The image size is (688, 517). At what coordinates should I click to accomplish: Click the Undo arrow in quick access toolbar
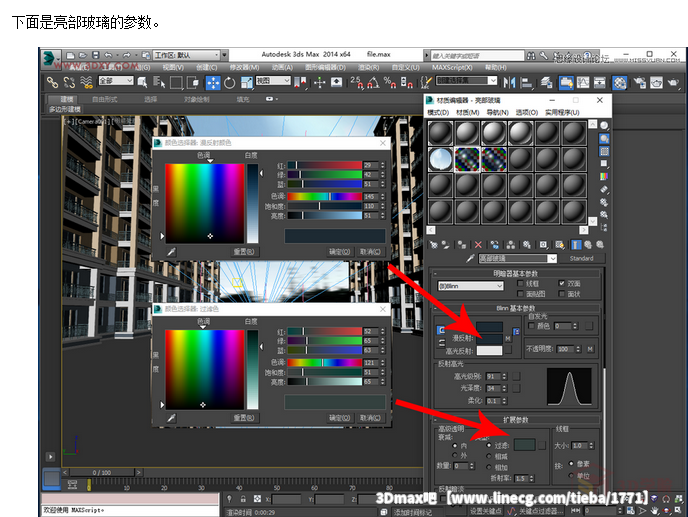coord(108,55)
